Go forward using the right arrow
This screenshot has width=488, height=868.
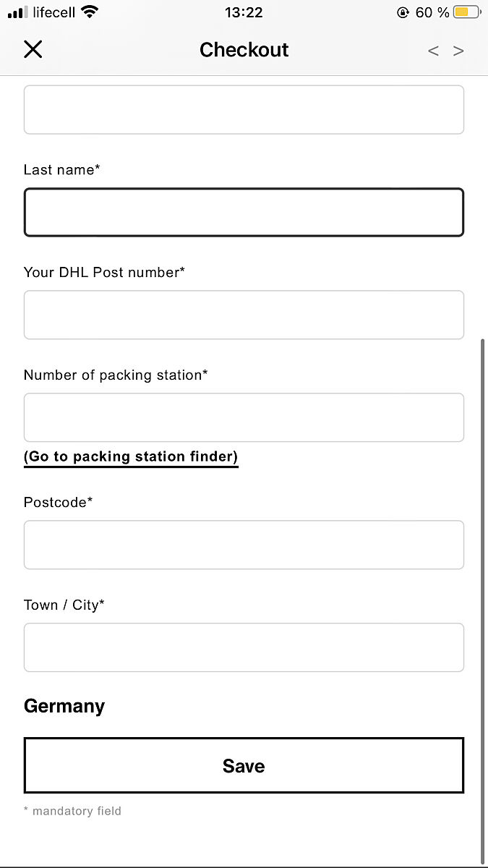(x=458, y=51)
